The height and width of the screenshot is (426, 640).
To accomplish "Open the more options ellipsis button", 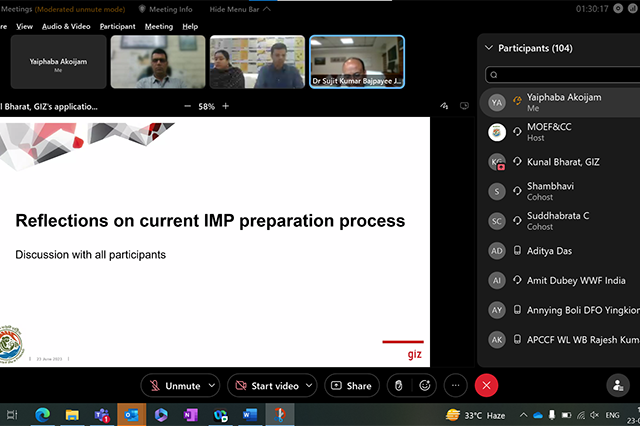I will click(455, 385).
